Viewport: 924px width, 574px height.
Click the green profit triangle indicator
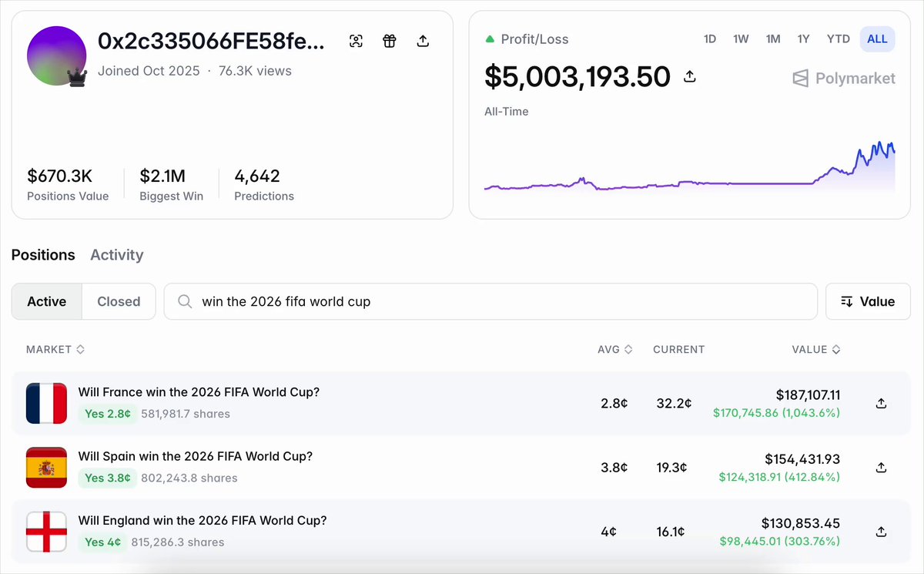490,39
